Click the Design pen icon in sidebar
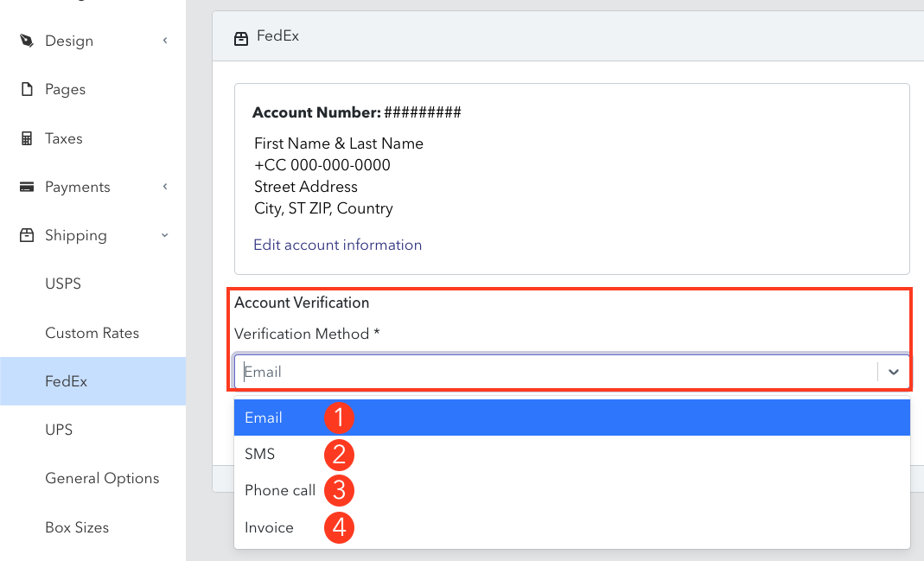924x561 pixels. click(27, 41)
